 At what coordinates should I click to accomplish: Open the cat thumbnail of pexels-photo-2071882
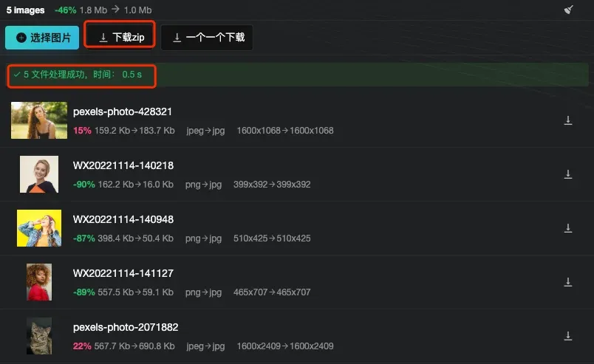click(x=39, y=336)
